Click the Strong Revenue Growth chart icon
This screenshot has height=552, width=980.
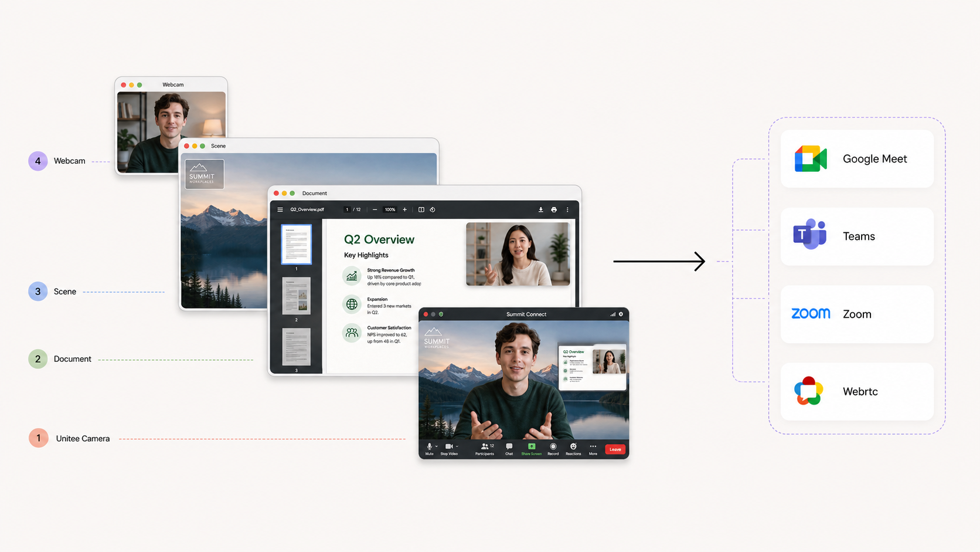tap(352, 276)
